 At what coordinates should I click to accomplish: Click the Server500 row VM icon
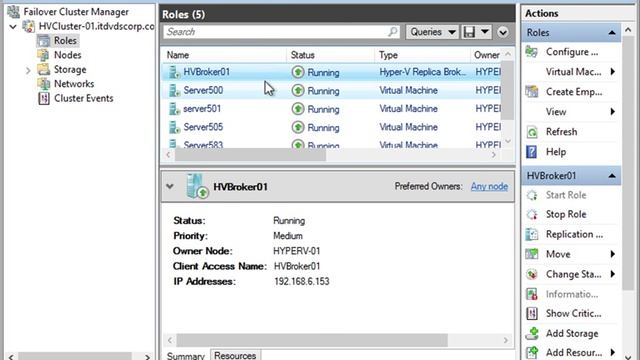tap(174, 91)
